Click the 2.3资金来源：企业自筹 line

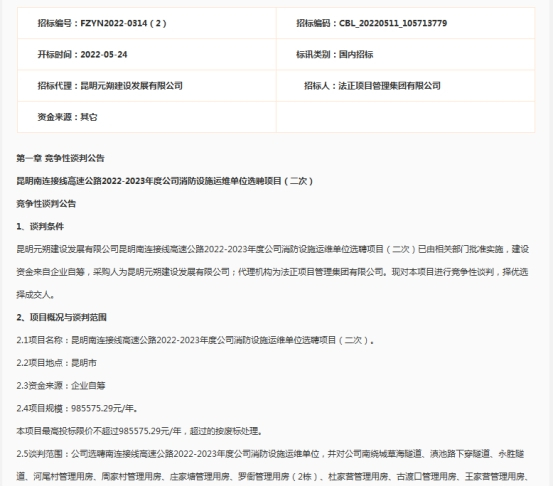[x=61, y=386]
